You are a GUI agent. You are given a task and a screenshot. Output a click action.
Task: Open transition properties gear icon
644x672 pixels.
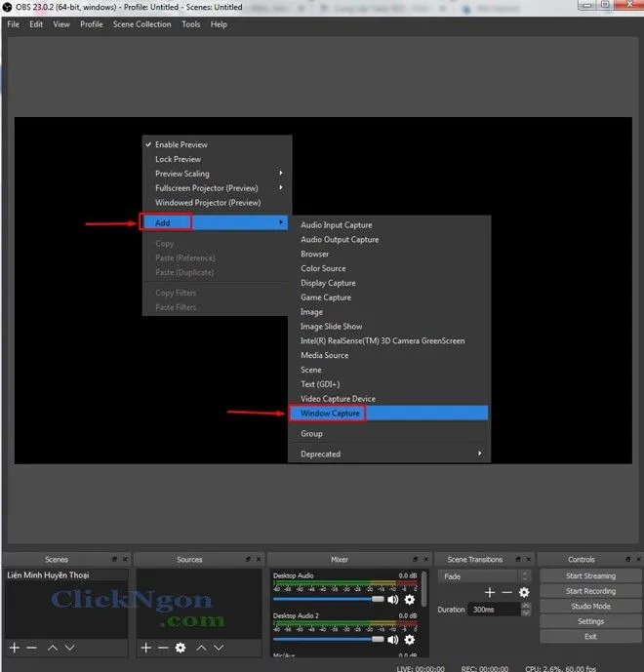pyautogui.click(x=524, y=592)
